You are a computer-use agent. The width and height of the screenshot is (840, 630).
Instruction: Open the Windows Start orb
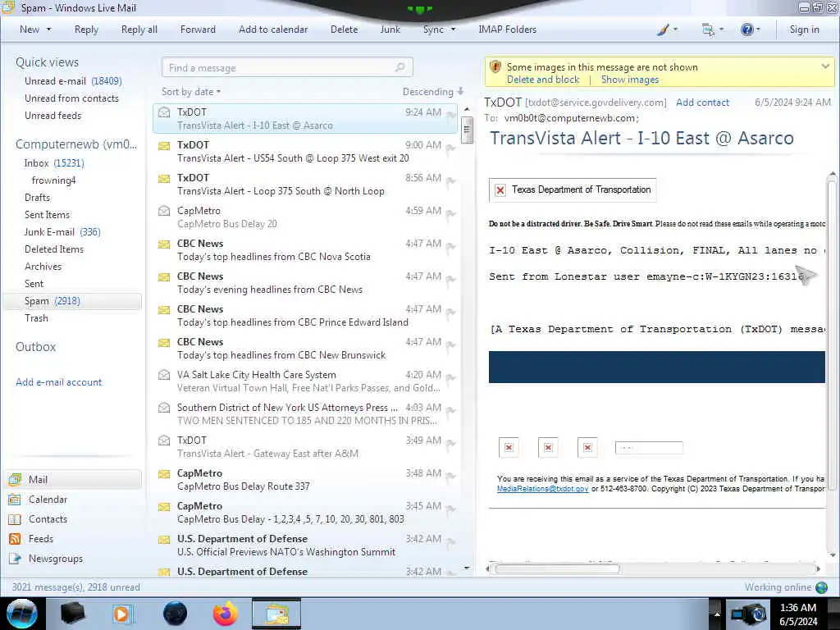coord(22,614)
